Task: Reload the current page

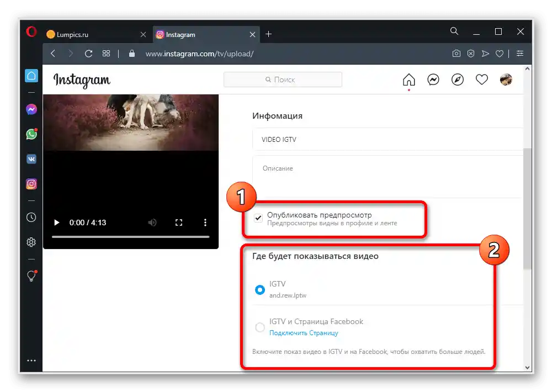Action: pos(89,54)
